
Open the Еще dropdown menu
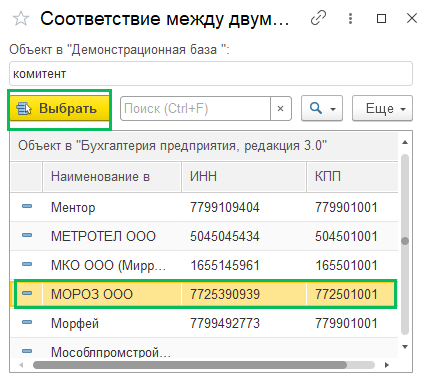(x=382, y=109)
